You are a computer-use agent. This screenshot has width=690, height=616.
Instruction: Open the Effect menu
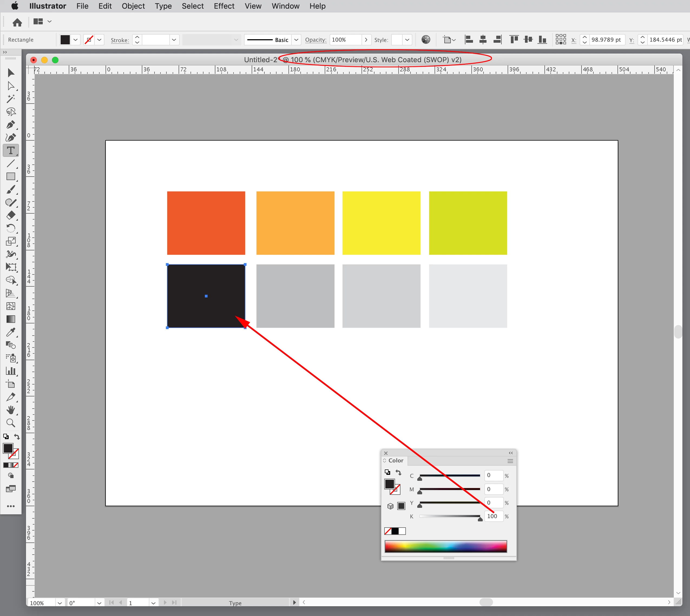point(224,6)
